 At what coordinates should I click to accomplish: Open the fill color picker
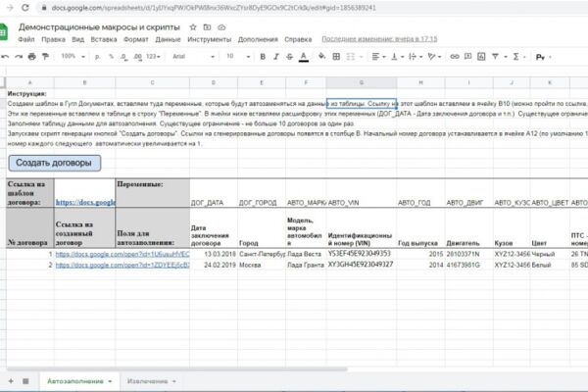321,57
